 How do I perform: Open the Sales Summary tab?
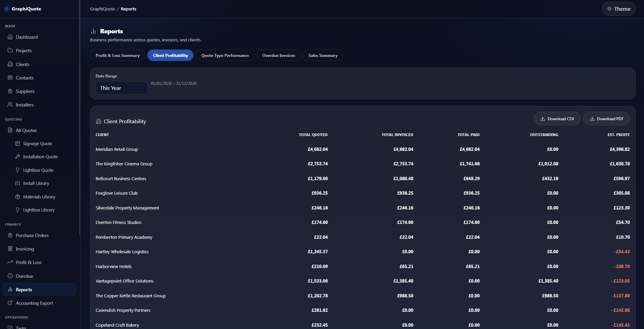click(323, 56)
